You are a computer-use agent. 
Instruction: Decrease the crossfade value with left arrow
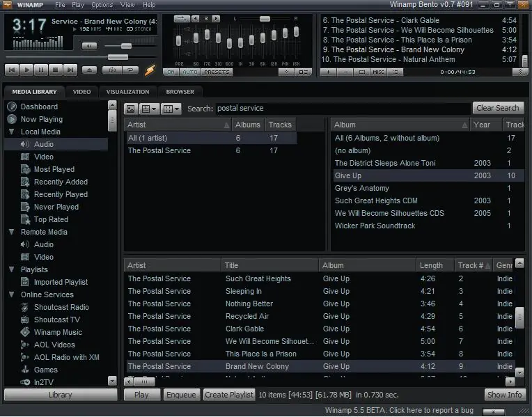tap(195, 19)
